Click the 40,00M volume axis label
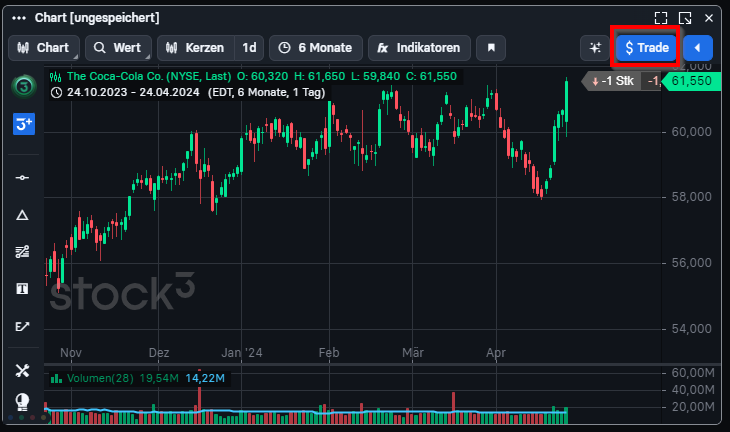This screenshot has height=432, width=730. click(x=693, y=390)
